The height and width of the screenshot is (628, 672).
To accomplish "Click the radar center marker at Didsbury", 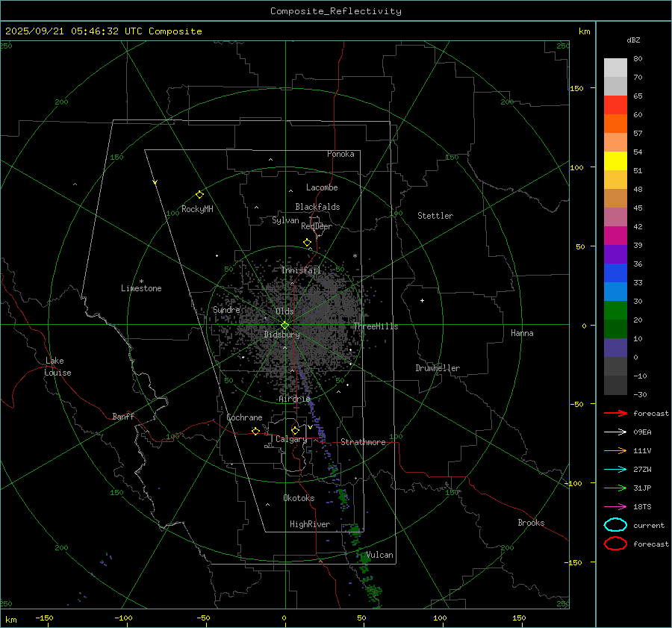I will coord(284,325).
